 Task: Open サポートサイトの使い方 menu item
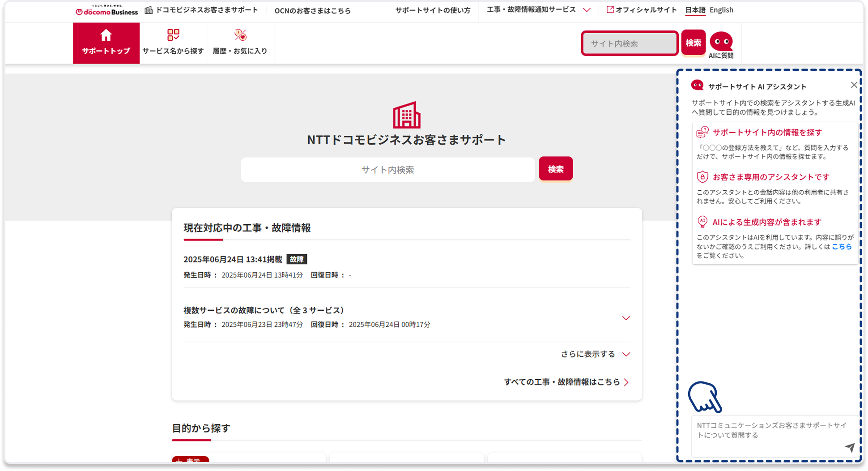pos(433,10)
